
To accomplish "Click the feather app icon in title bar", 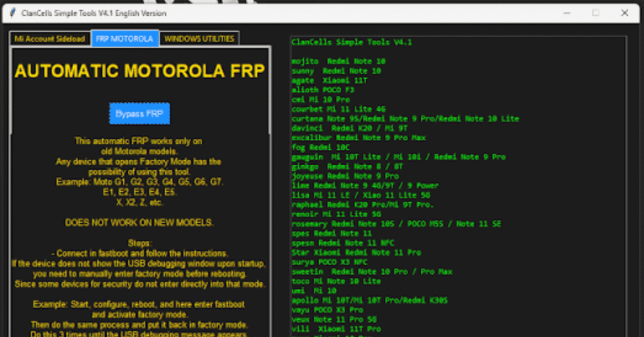I will tap(13, 13).
